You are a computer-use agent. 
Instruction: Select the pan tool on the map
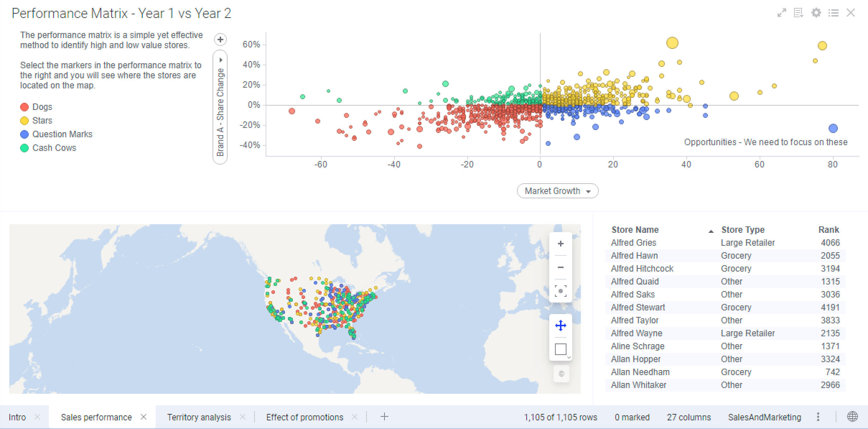[x=560, y=326]
